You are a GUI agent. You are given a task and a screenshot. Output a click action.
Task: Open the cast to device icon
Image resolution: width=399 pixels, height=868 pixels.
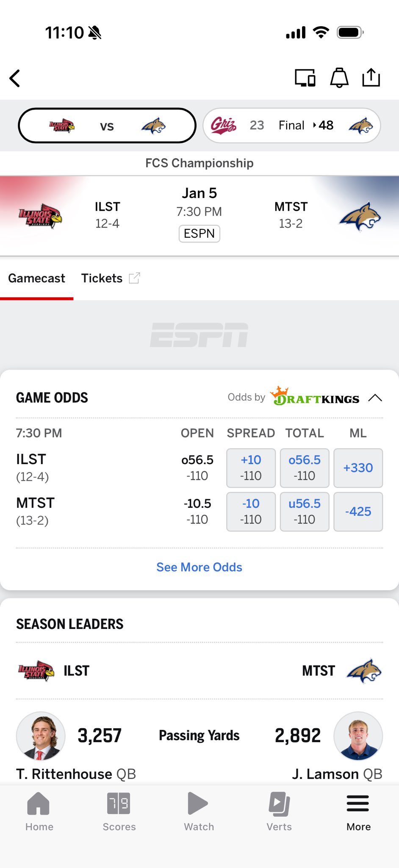point(305,78)
